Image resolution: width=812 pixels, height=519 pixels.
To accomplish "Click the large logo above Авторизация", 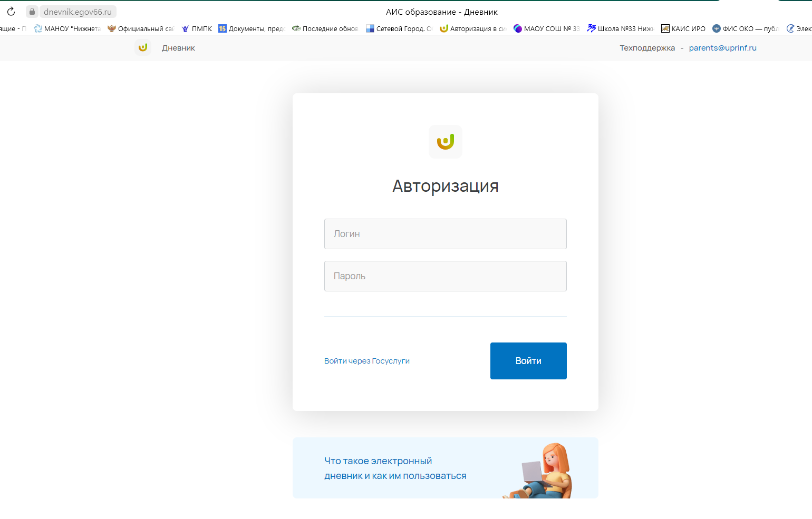I will click(446, 142).
